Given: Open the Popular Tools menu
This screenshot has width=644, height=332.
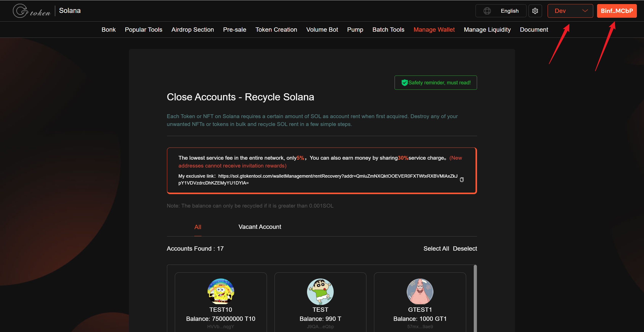Looking at the screenshot, I should (143, 30).
